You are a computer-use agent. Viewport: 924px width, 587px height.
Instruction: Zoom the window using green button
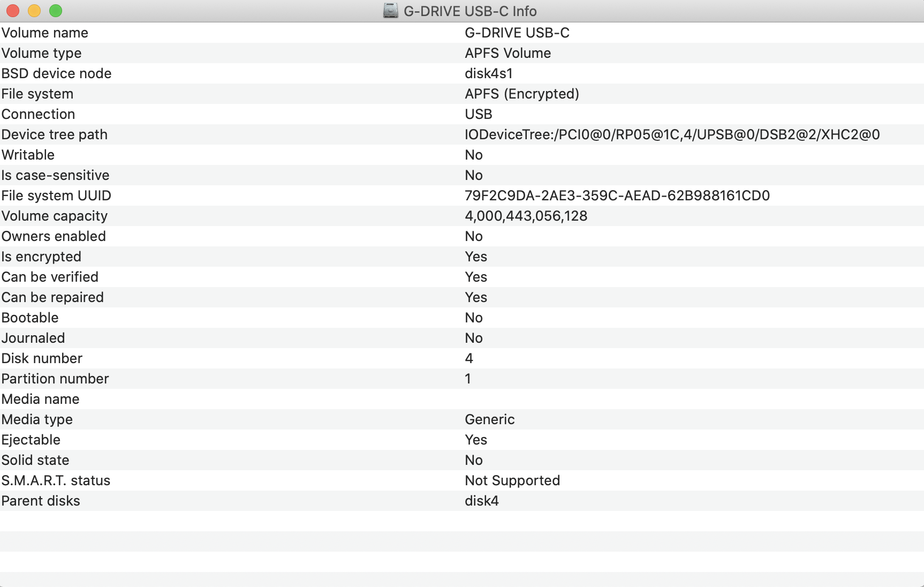pos(56,11)
